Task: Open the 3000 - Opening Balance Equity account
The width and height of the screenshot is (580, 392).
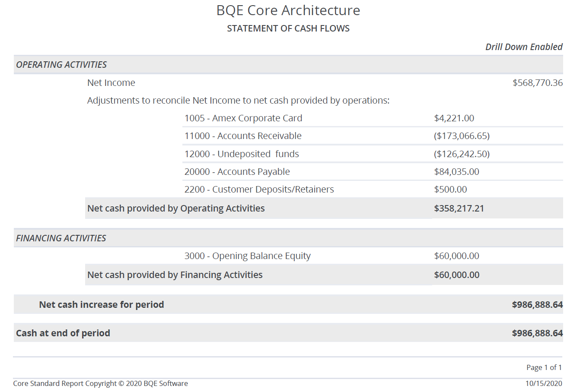Action: pos(247,256)
